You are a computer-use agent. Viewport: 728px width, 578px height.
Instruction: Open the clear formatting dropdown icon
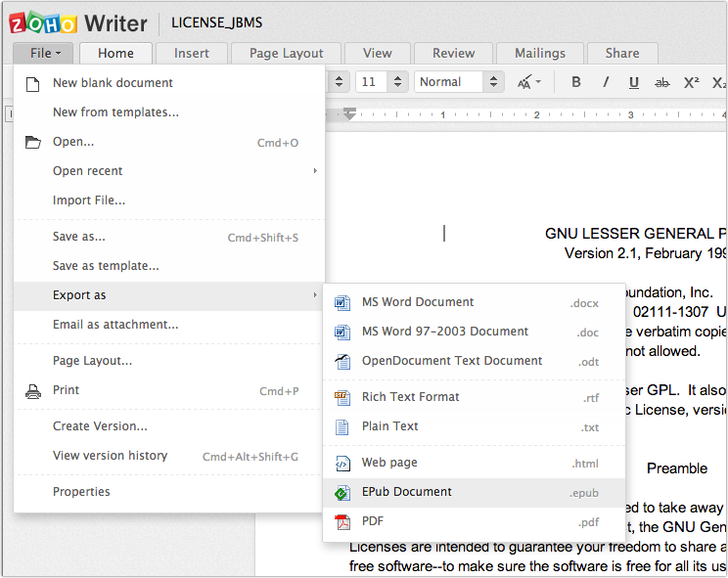click(x=529, y=82)
